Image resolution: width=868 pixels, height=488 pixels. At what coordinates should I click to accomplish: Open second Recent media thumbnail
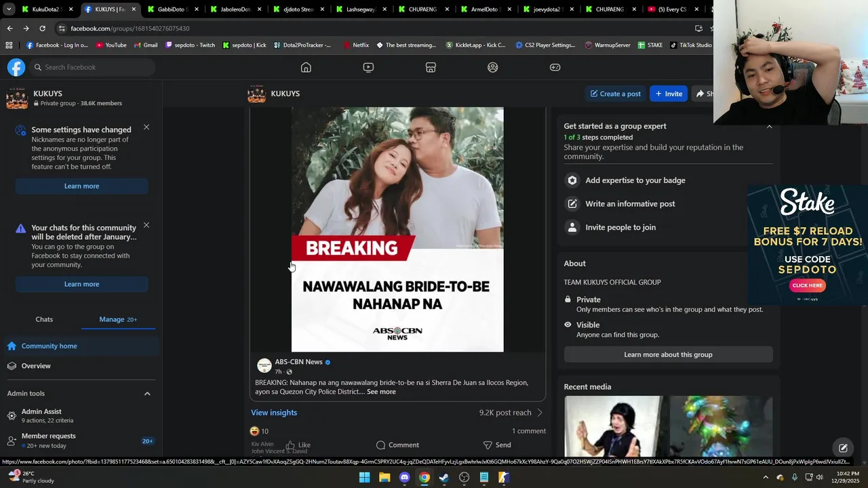(721, 426)
